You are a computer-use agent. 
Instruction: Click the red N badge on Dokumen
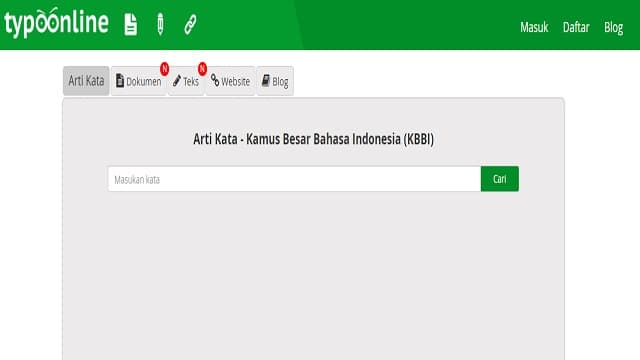[x=164, y=69]
